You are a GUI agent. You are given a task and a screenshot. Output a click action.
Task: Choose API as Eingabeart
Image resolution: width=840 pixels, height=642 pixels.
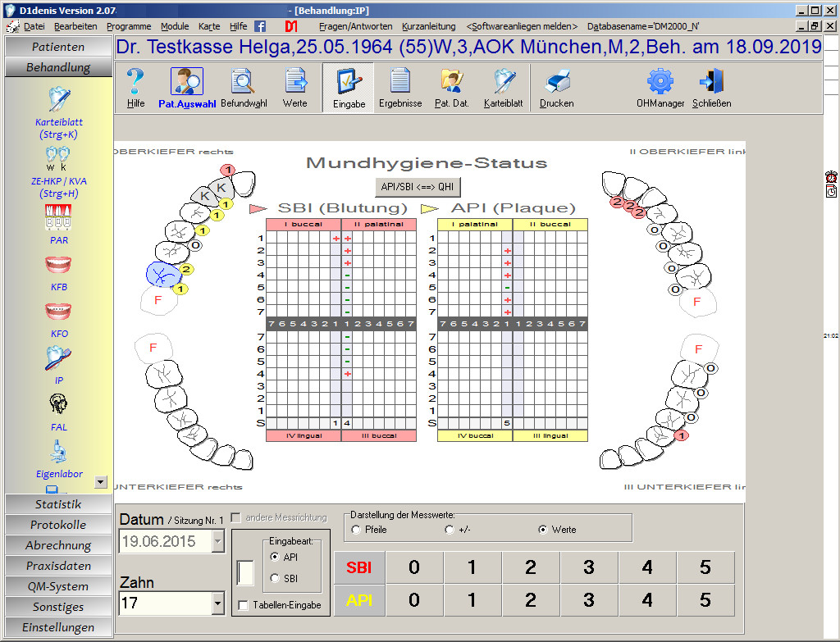275,557
